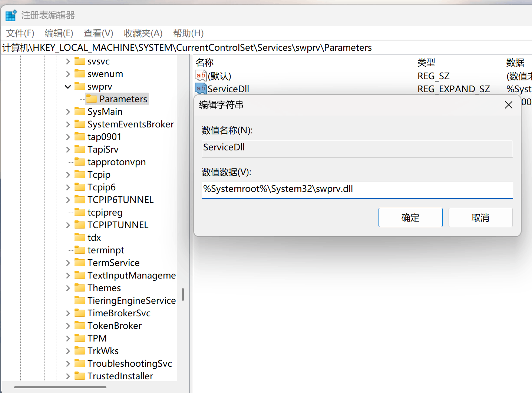Click the 名称 column header
The width and height of the screenshot is (532, 393).
pyautogui.click(x=304, y=62)
